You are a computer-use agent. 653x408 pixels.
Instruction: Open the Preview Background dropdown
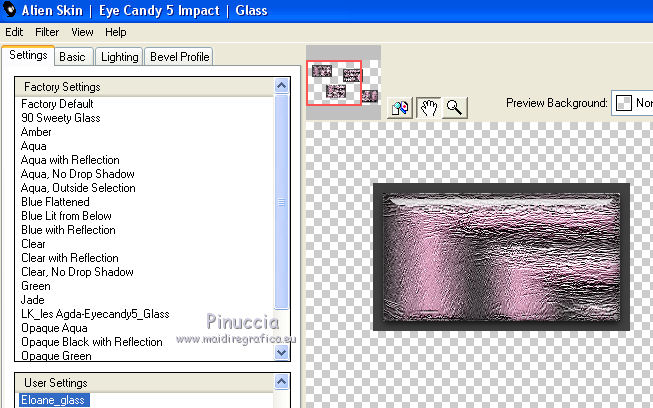point(632,103)
